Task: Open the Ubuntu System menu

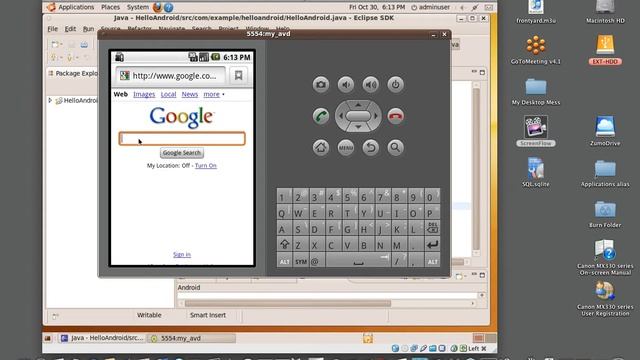Action: click(138, 7)
